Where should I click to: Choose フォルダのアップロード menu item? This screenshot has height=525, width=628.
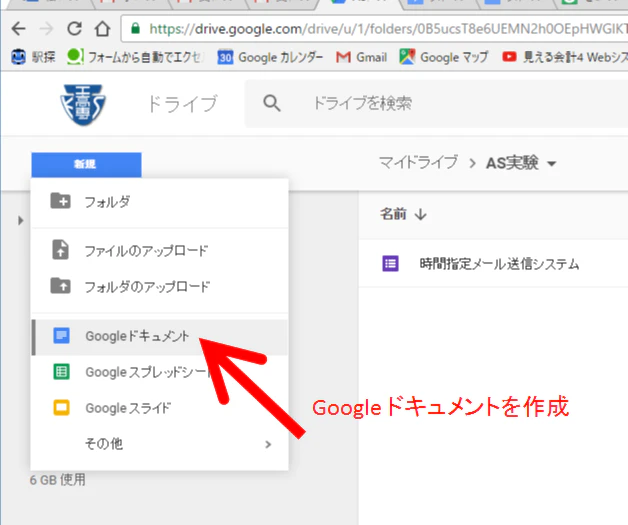pos(159,287)
